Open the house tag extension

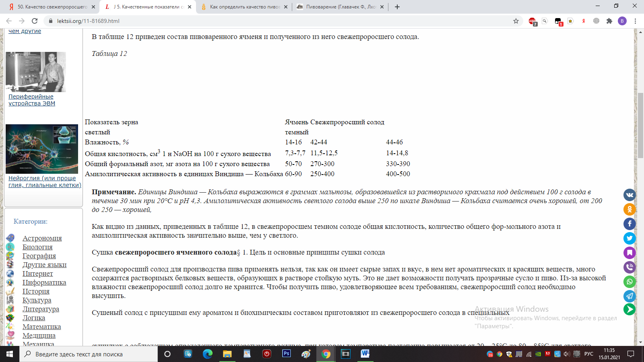coord(571,21)
